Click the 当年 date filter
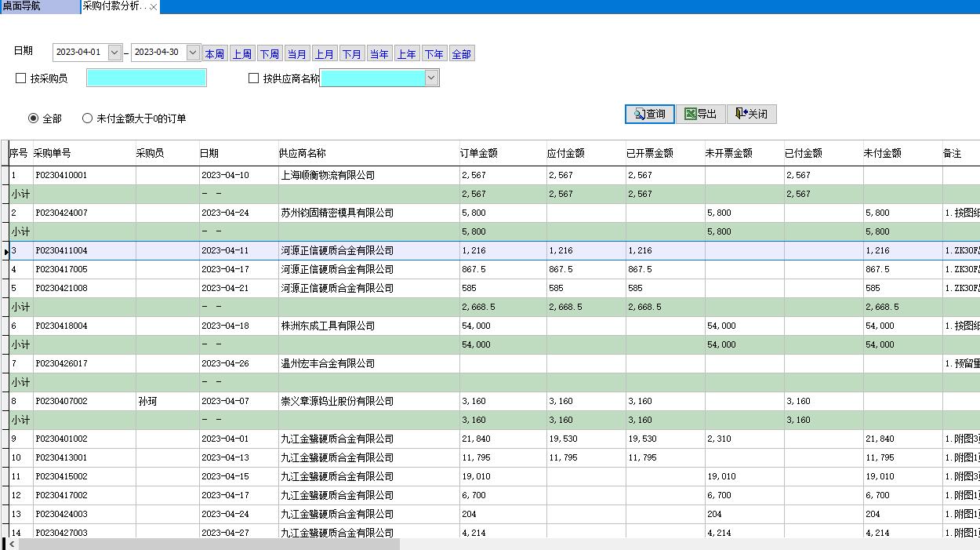The height and width of the screenshot is (550, 980). click(379, 53)
